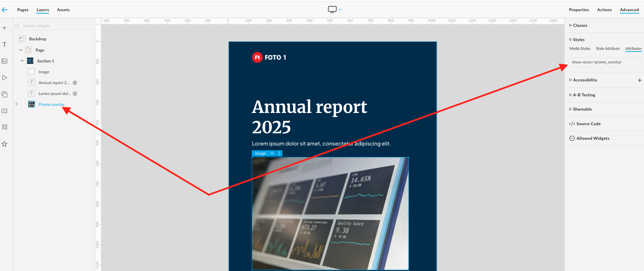Viewport: 644px width, 271px height.
Task: Click the F1 FOTO 1 logo on canvas
Action: coord(269,57)
